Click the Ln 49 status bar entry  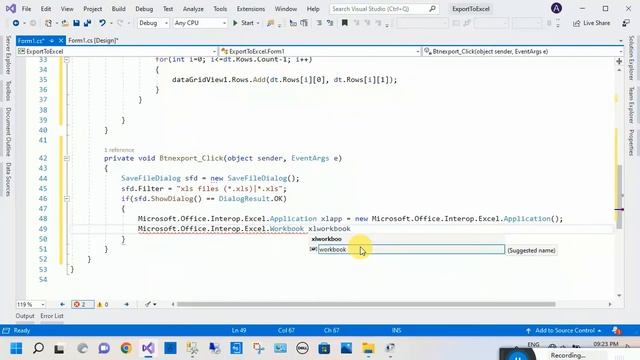[x=239, y=330]
